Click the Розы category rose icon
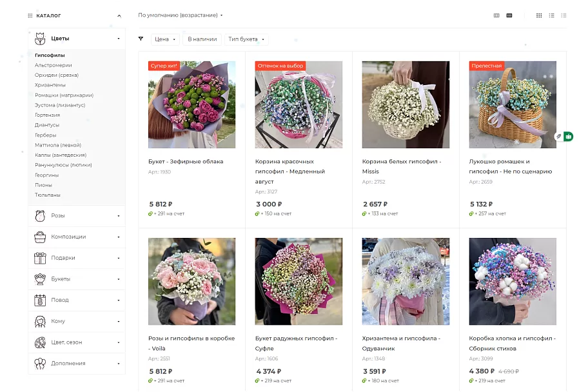588x392 pixels. point(40,216)
